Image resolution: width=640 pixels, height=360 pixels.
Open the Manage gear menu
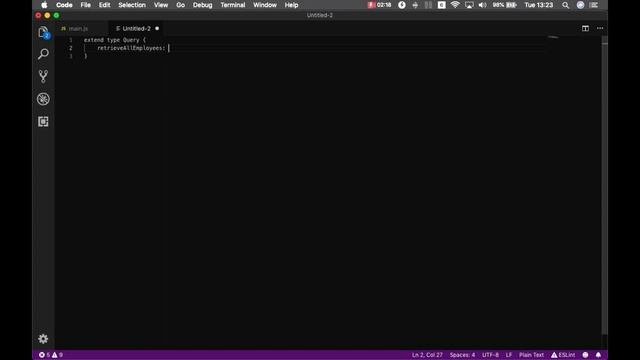[x=43, y=339]
